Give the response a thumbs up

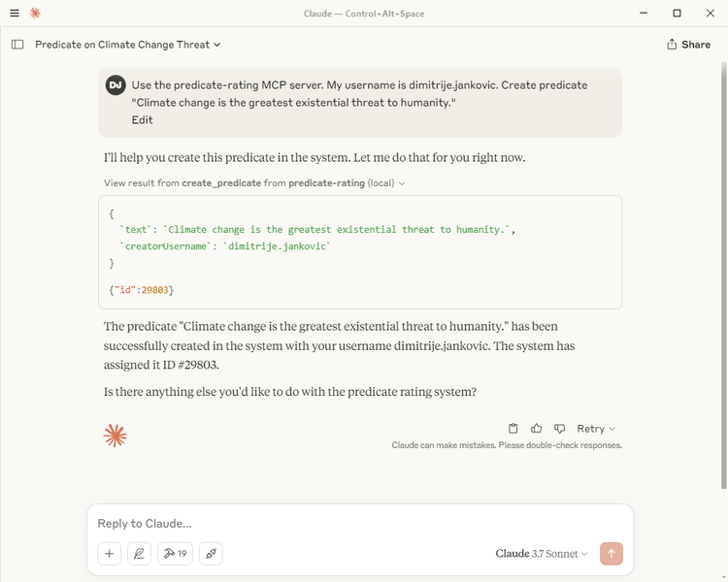coord(536,429)
